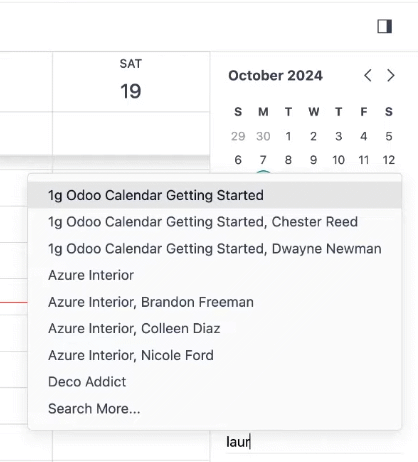
Task: Pick Azure Interior, Nicole Ford
Action: [215, 355]
